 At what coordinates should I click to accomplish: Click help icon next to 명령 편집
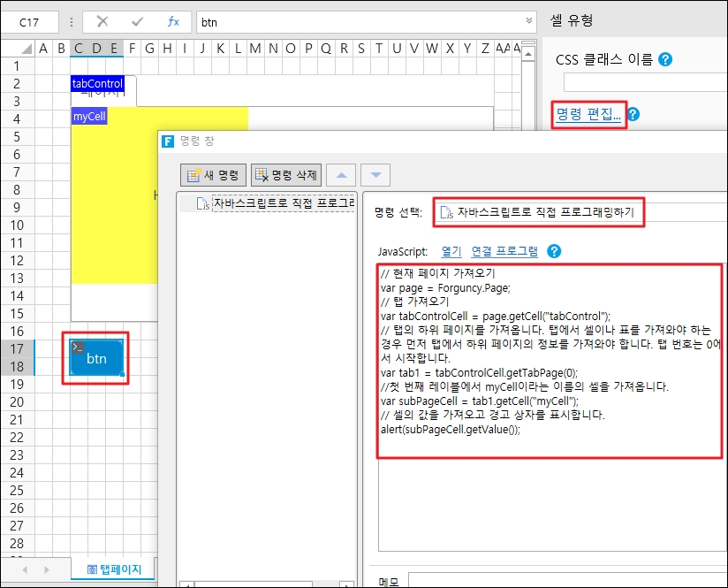pos(633,114)
